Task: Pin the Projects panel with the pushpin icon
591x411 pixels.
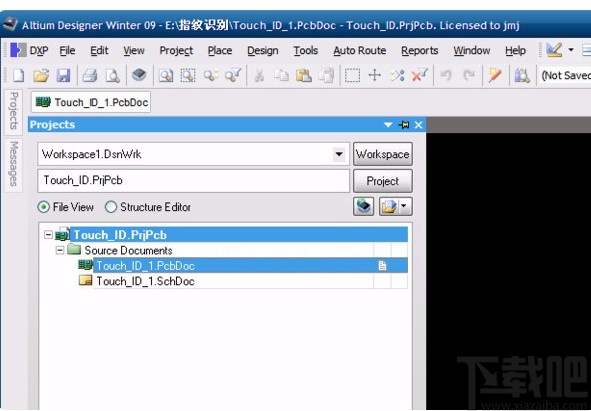Action: pos(404,125)
